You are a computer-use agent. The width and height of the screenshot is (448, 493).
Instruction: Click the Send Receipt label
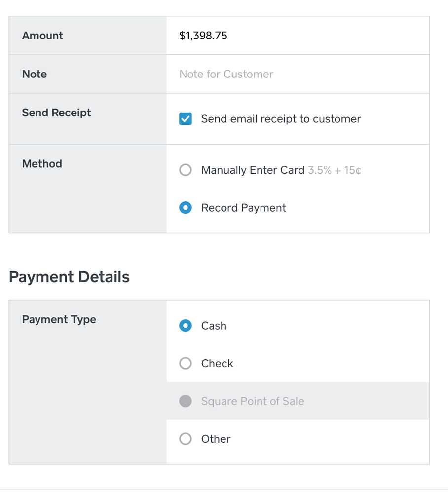(56, 113)
